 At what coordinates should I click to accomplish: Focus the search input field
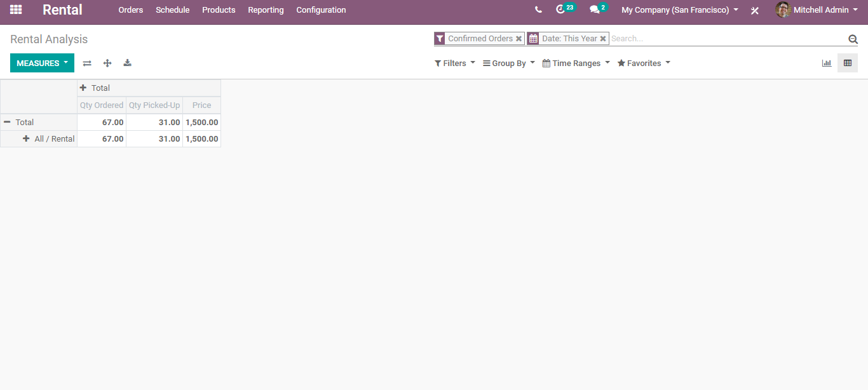728,39
